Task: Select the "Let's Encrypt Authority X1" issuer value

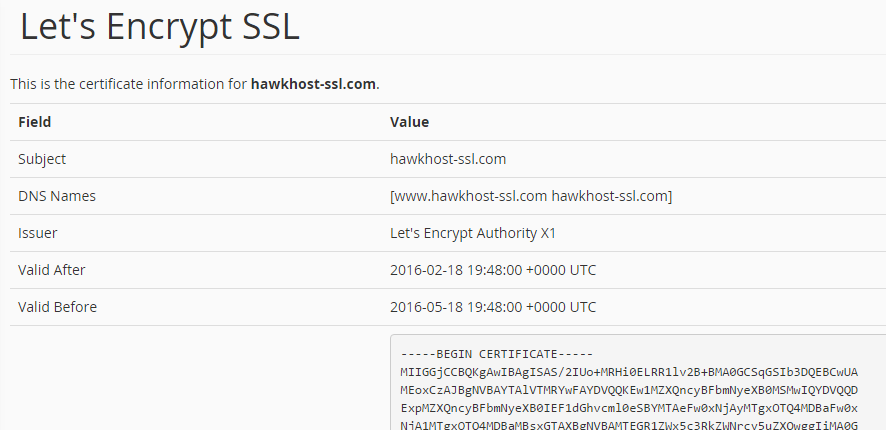Action: pos(472,233)
